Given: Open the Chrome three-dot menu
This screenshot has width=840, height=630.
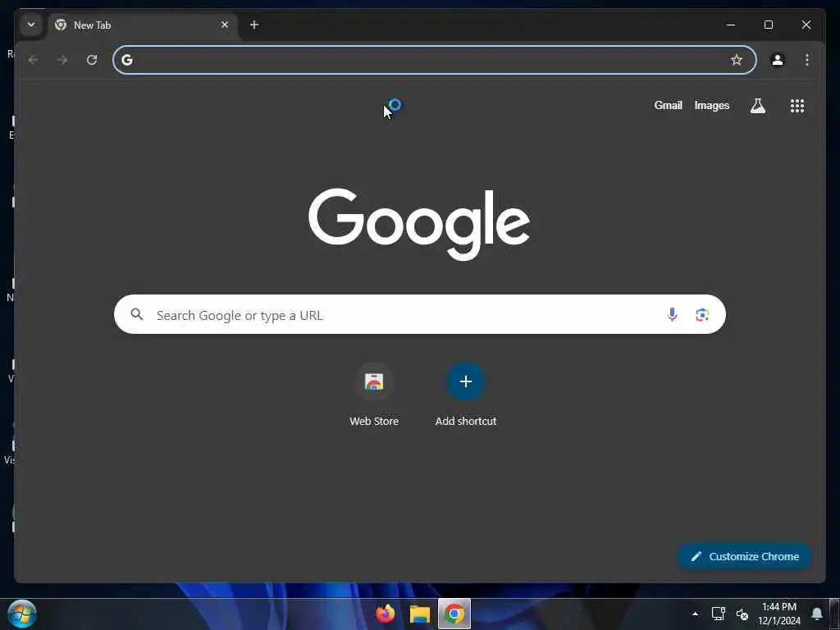Looking at the screenshot, I should [x=807, y=60].
